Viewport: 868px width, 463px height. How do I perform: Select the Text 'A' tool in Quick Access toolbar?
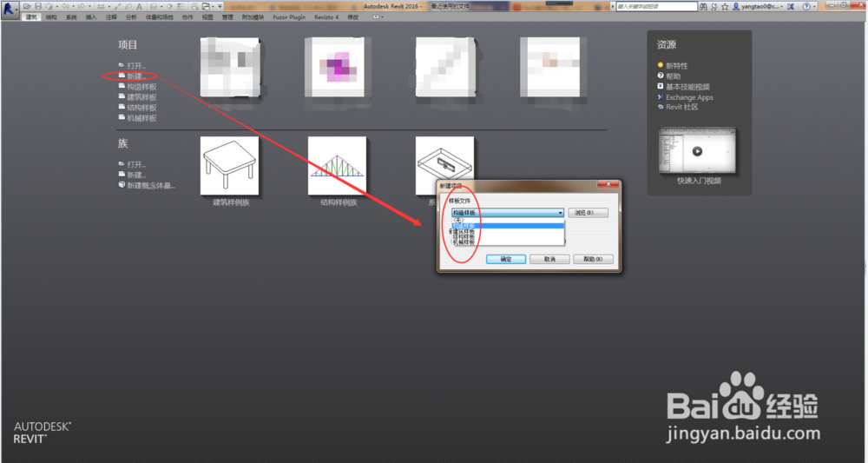click(139, 7)
